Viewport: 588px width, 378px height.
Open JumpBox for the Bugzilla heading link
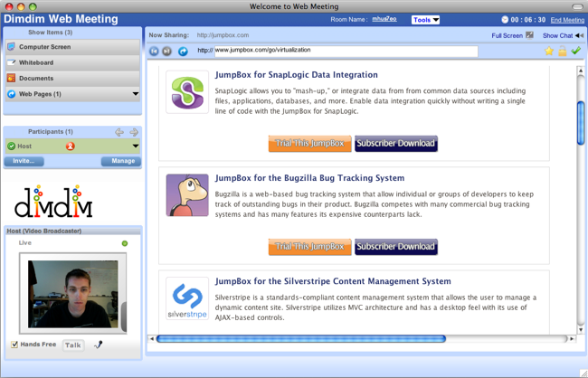pyautogui.click(x=309, y=178)
